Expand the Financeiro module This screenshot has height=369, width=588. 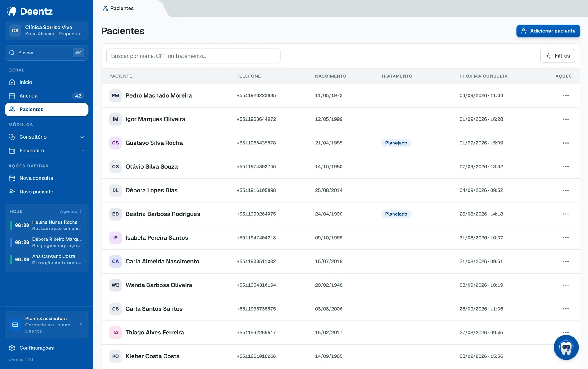47,151
